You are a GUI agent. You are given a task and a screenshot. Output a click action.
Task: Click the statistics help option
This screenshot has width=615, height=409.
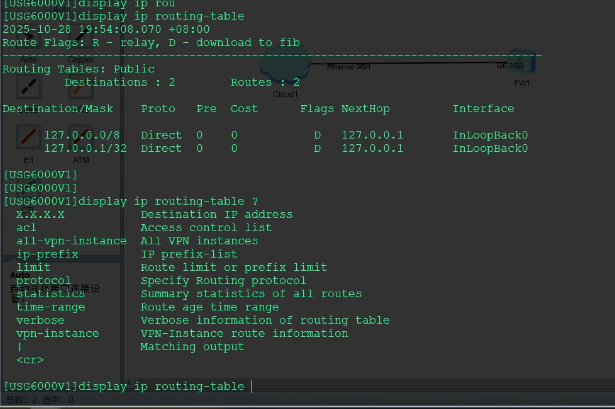[50, 294]
